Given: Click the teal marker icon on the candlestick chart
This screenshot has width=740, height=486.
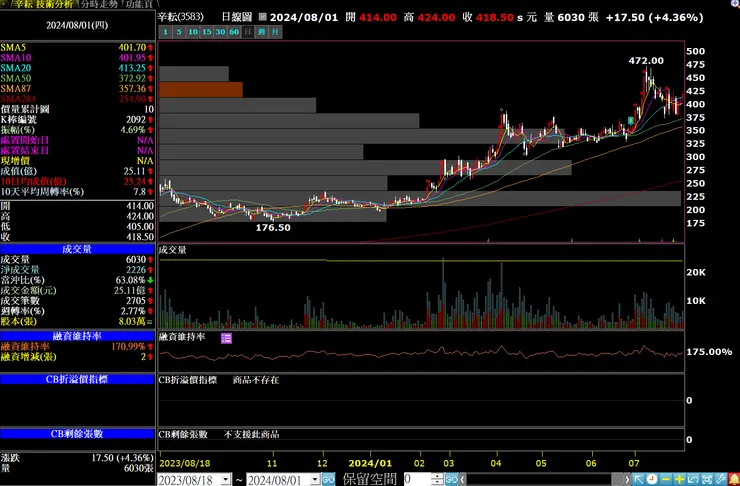Looking at the screenshot, I should pos(631,121).
